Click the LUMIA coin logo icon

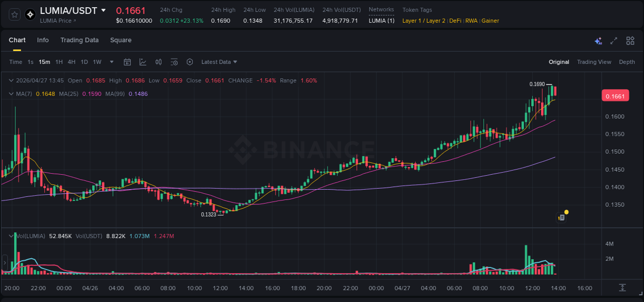pos(30,14)
